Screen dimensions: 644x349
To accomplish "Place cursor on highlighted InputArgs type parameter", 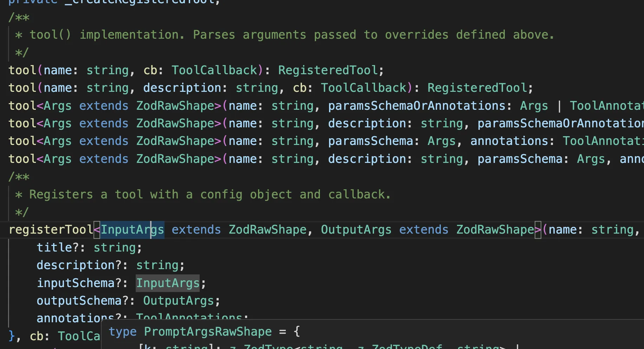I will pyautogui.click(x=132, y=230).
